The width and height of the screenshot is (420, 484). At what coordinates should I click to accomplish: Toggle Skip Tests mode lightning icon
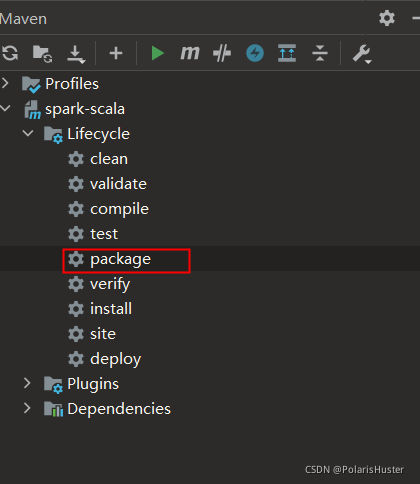tap(255, 53)
